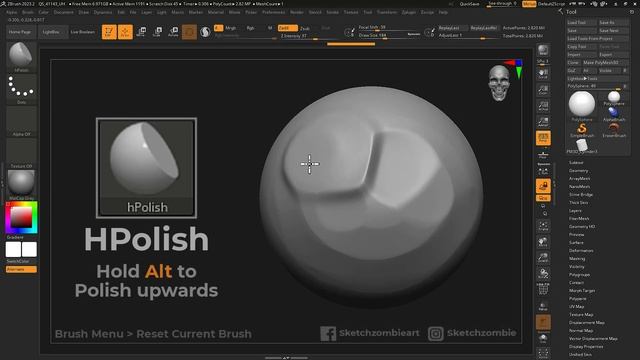The image size is (640, 360).
Task: Click the Scroll canvas icon
Action: (543, 74)
